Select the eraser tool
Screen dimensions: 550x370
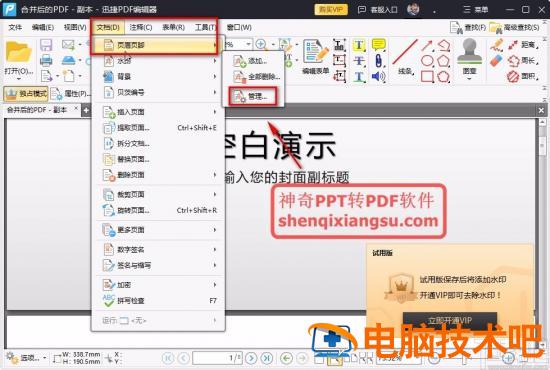click(496, 61)
